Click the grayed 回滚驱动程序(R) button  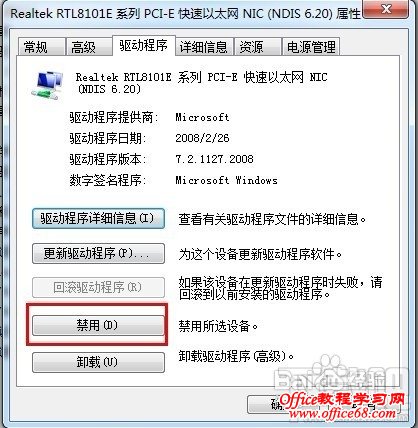tap(98, 287)
